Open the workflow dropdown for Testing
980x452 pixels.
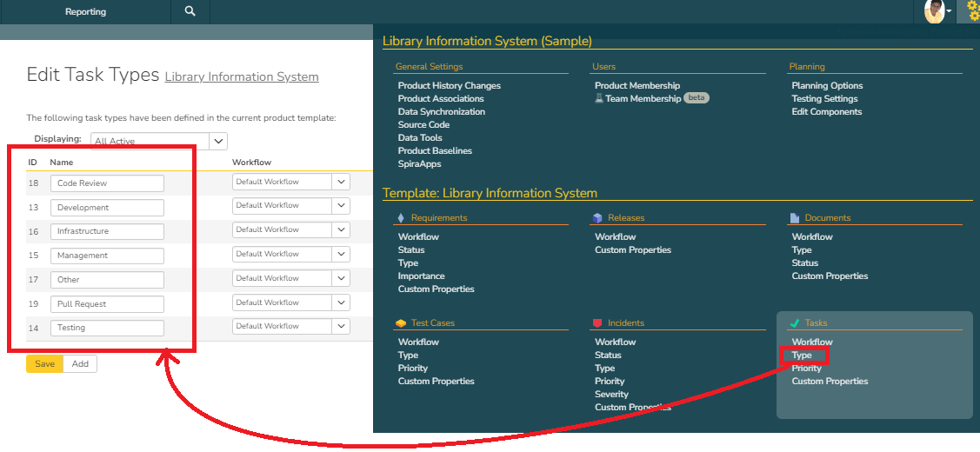(x=342, y=326)
